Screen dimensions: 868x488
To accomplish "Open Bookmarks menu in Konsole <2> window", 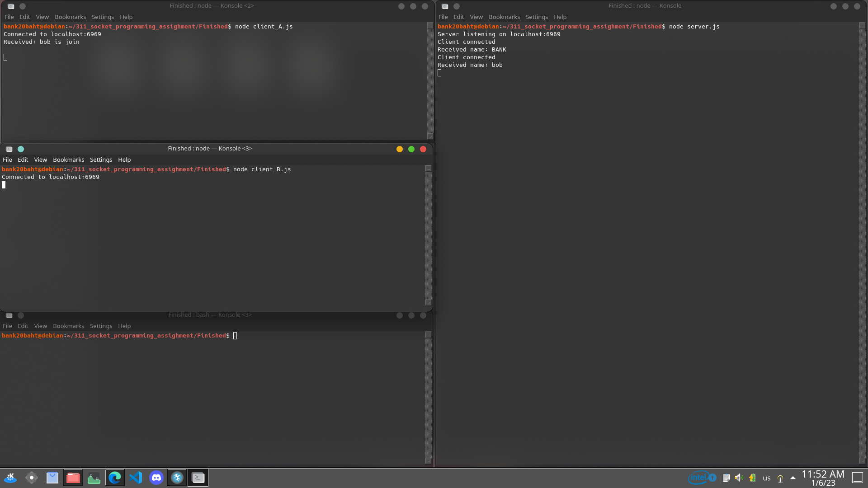I will [70, 17].
